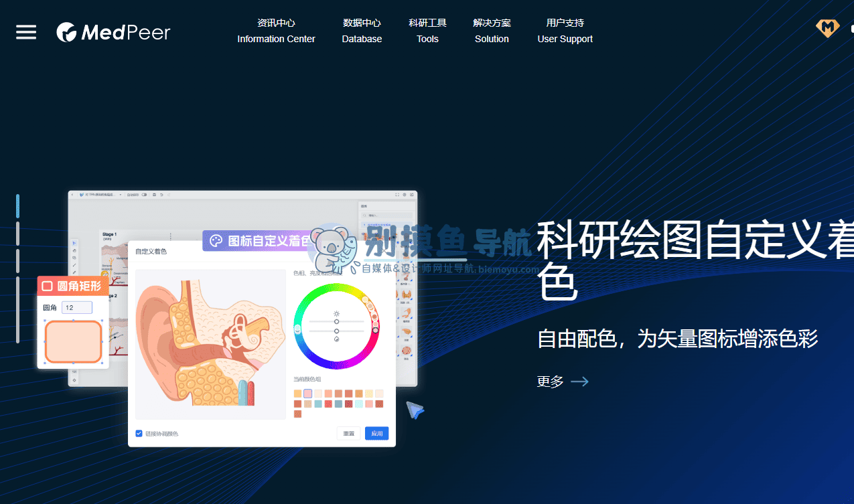This screenshot has width=854, height=504.
Task: Select the blue-outlined pink color swatch
Action: point(307,394)
